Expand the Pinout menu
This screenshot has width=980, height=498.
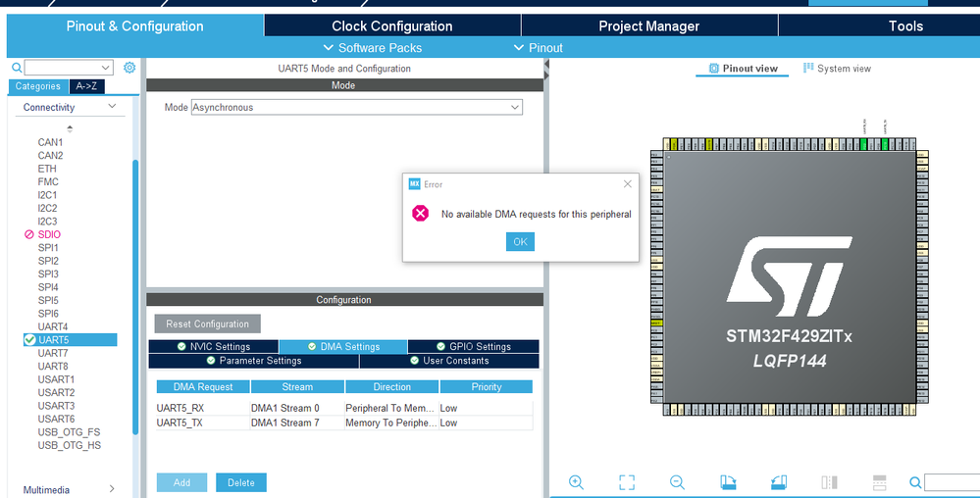(x=538, y=47)
